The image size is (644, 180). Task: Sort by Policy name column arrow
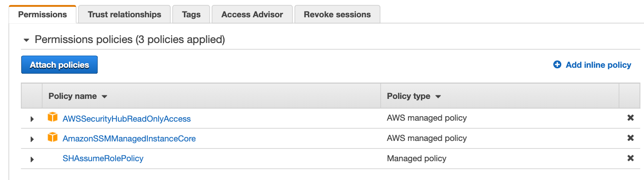point(104,96)
